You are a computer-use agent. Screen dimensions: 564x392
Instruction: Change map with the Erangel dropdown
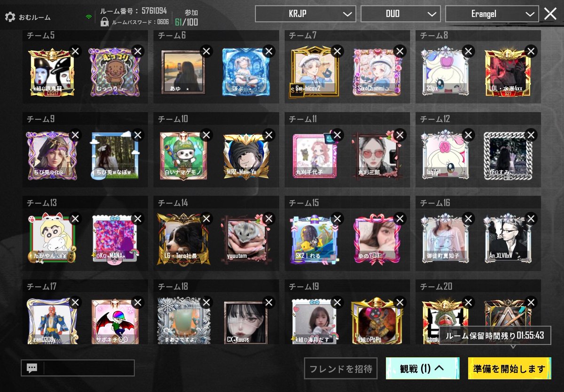point(490,14)
